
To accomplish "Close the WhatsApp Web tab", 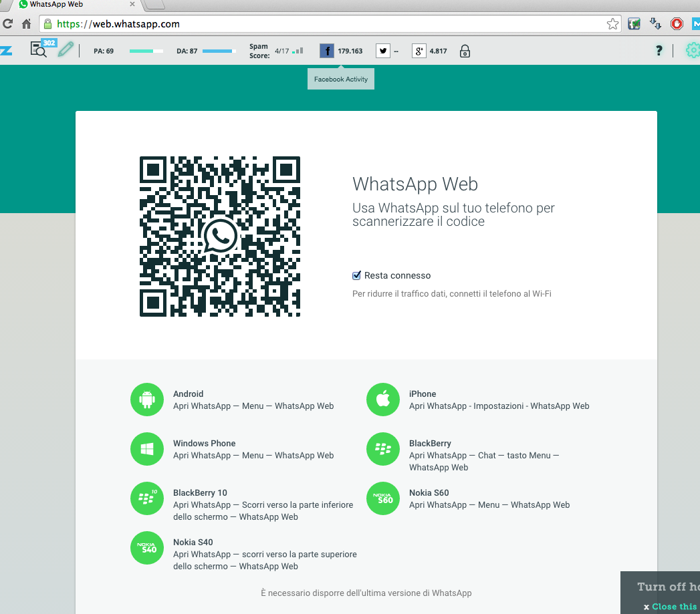I will pos(132,4).
